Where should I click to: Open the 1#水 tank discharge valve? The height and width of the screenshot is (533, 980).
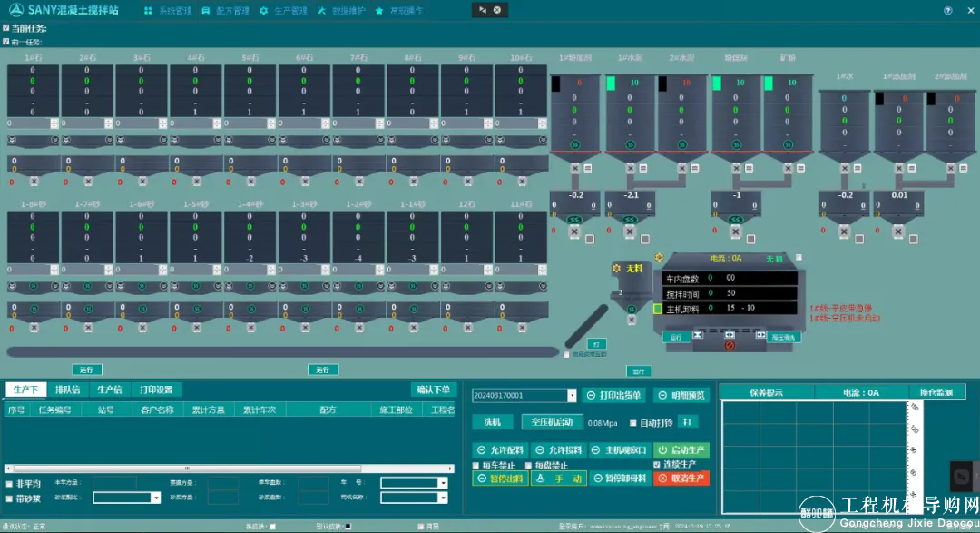click(x=845, y=168)
